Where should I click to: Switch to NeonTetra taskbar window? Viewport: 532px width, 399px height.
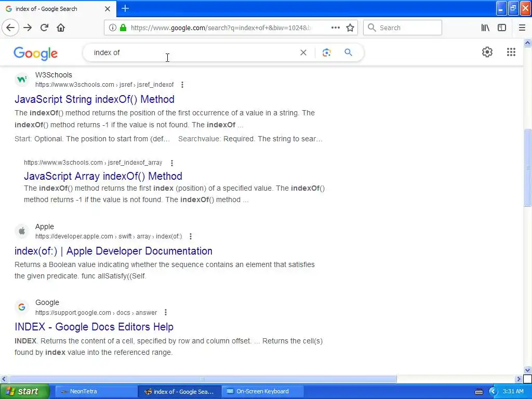coord(96,391)
